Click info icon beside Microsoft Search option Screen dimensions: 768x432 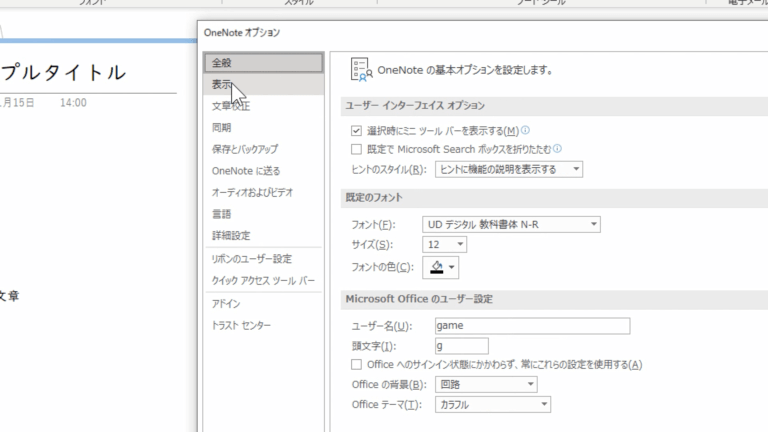pyautogui.click(x=557, y=148)
